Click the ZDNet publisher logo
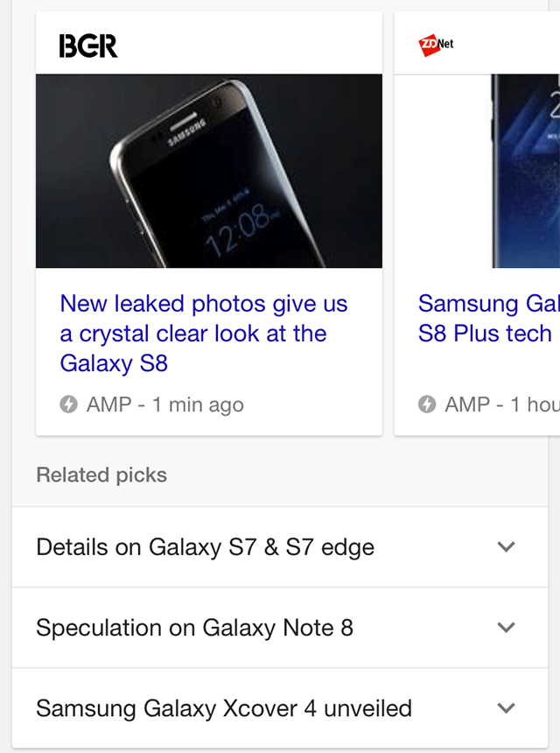The image size is (560, 753). [436, 46]
